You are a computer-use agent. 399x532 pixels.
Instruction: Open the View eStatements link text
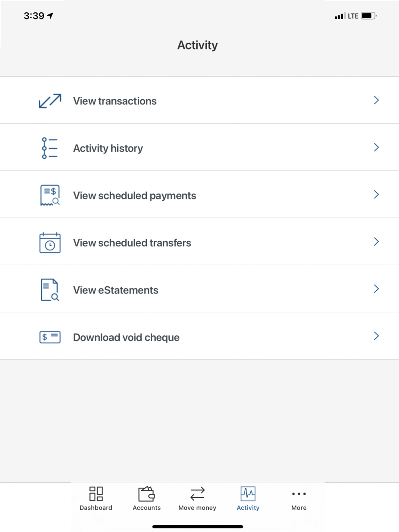coord(116,290)
